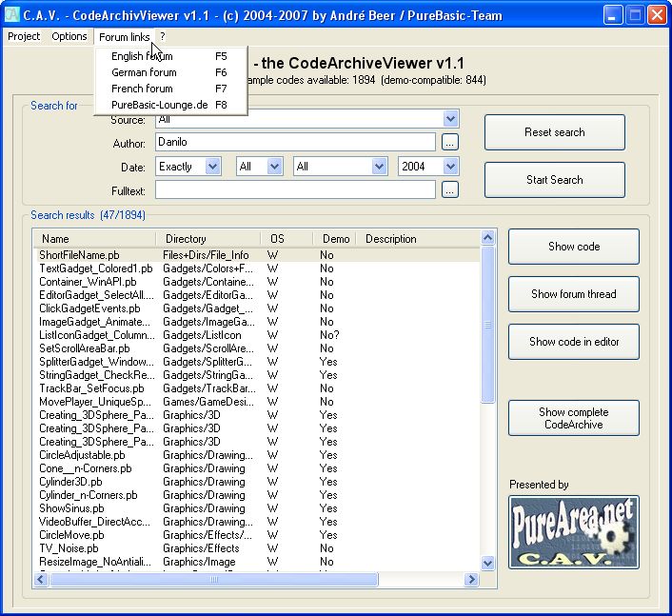
Task: Open the Author browse button
Action: pos(450,142)
